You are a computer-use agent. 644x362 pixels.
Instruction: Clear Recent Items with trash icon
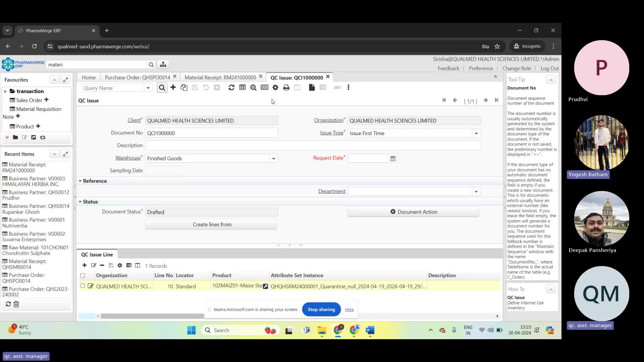16,304
